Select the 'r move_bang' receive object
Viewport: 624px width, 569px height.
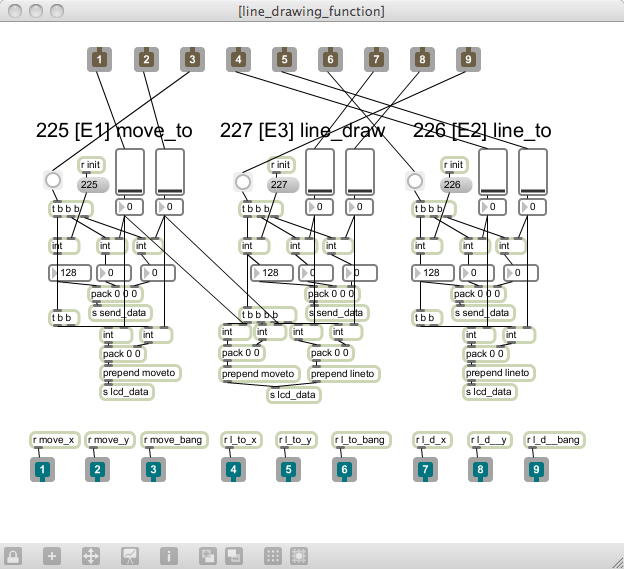(x=174, y=440)
